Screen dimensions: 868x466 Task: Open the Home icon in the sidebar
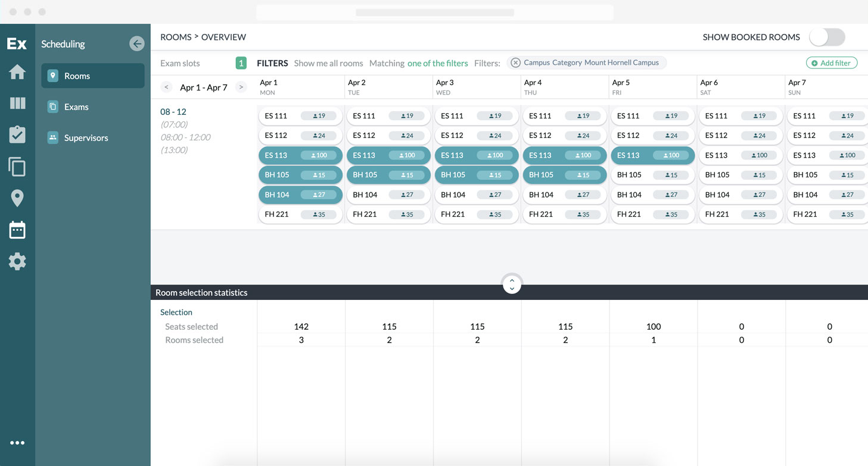[17, 72]
